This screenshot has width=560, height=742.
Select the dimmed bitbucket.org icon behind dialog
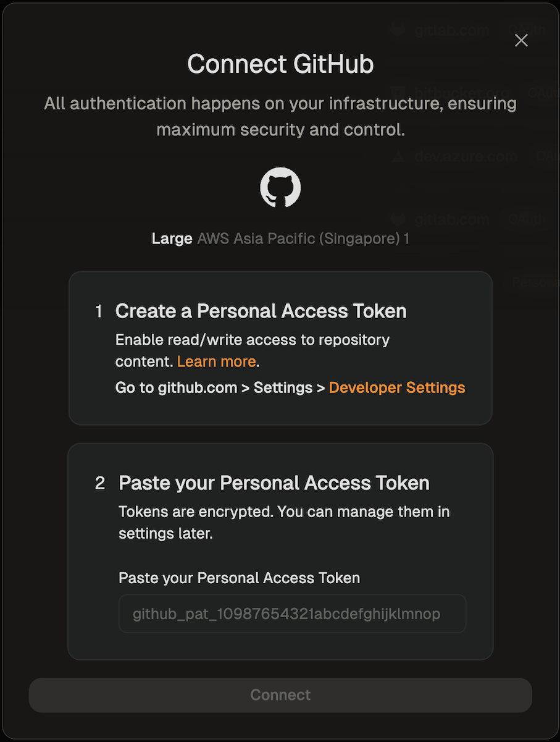tap(398, 93)
